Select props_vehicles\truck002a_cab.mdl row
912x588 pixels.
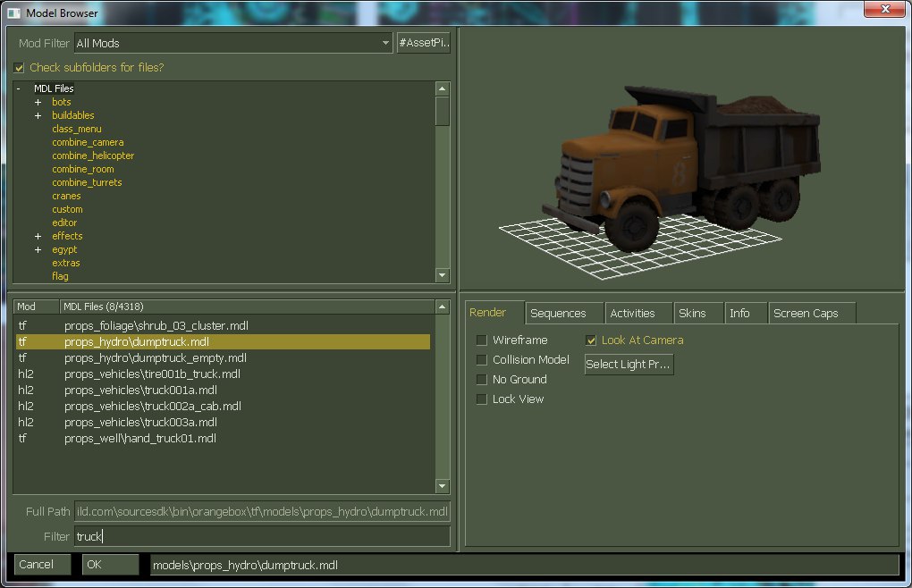point(224,406)
